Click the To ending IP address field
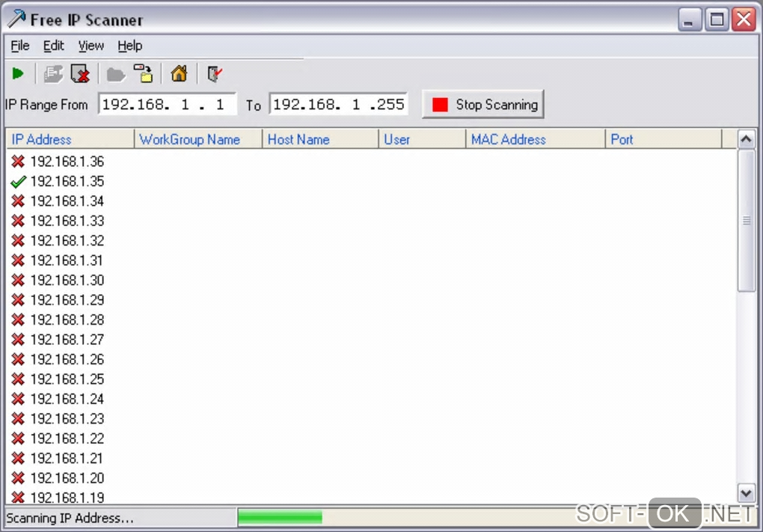Screen dimensions: 763x532 [x=338, y=104]
